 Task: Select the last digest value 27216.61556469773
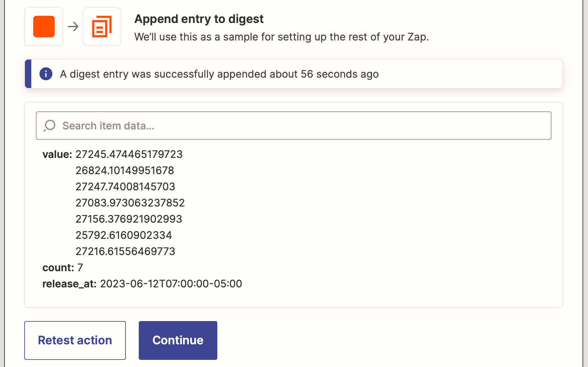(x=125, y=251)
